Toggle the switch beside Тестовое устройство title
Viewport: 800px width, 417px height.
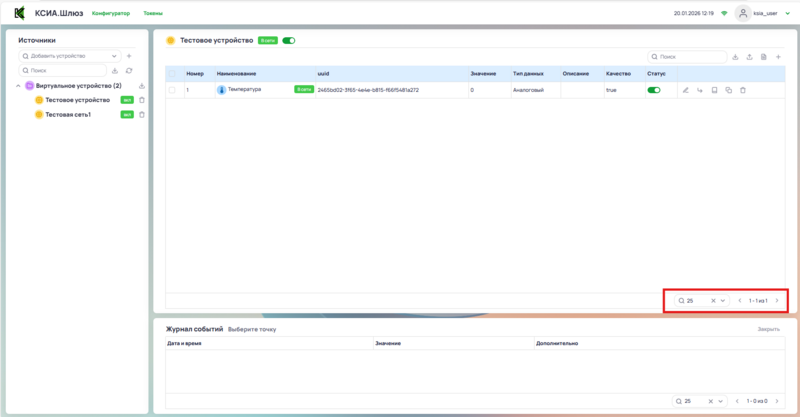(289, 41)
